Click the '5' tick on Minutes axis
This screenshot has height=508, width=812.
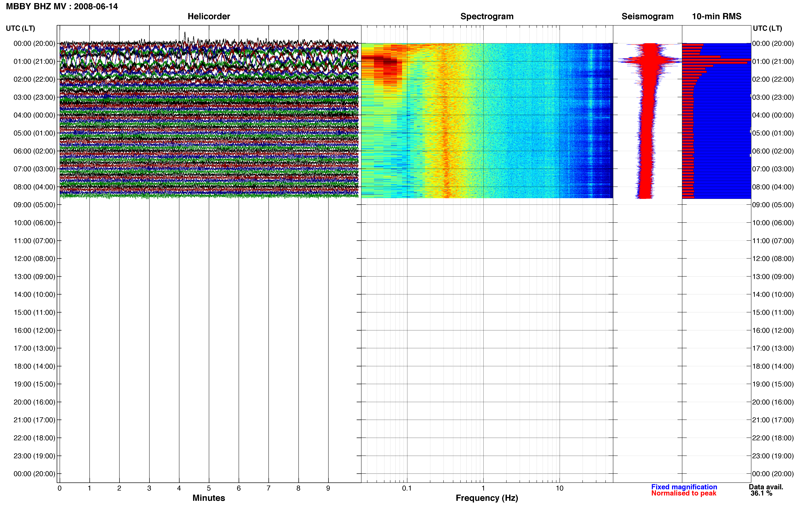pyautogui.click(x=209, y=488)
